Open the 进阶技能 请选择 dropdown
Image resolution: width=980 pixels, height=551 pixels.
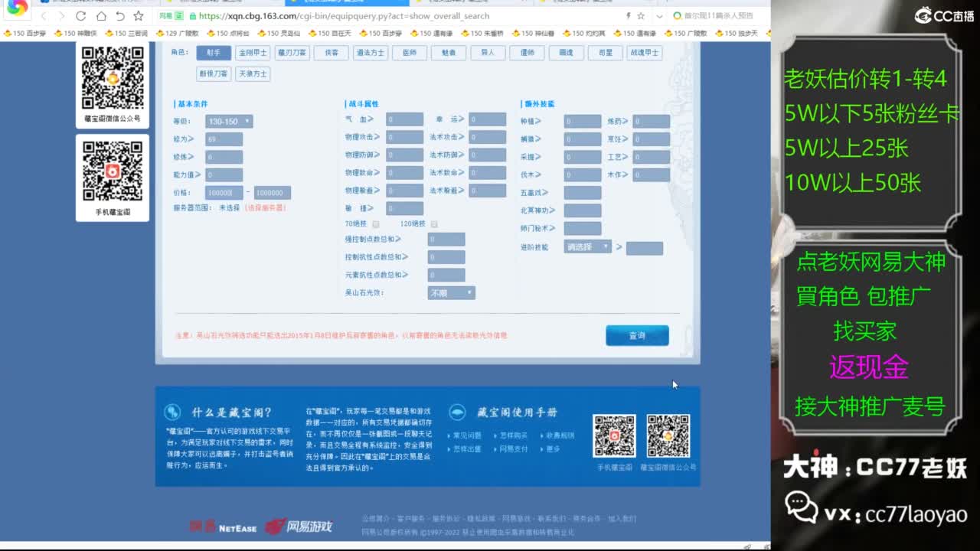[x=586, y=247]
